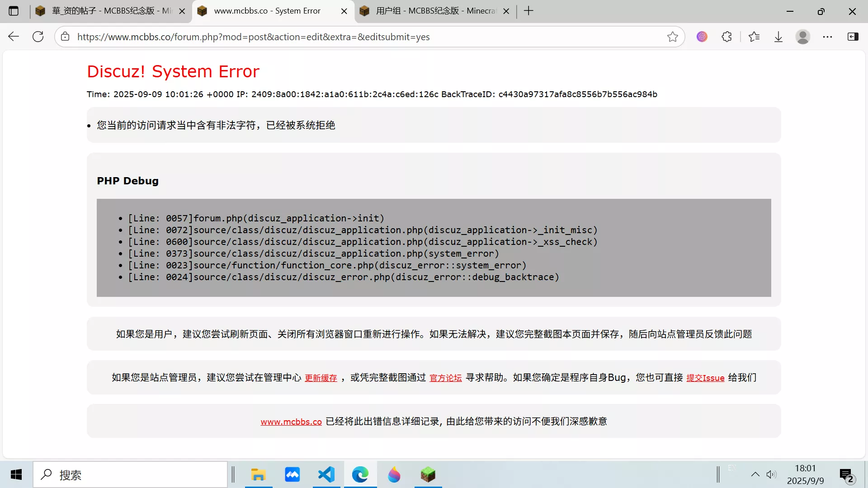Open Downloads in the browser toolbar
868x488 pixels.
pyautogui.click(x=778, y=37)
